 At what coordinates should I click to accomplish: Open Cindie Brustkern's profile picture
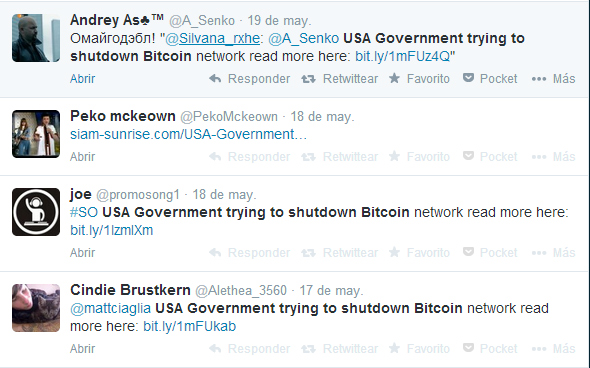[36, 308]
